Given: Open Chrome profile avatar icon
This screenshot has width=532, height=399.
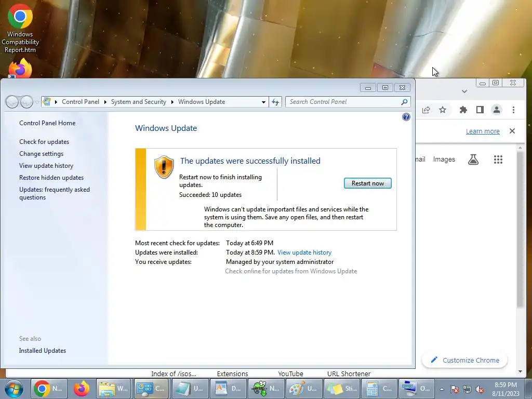Looking at the screenshot, I should [x=496, y=110].
